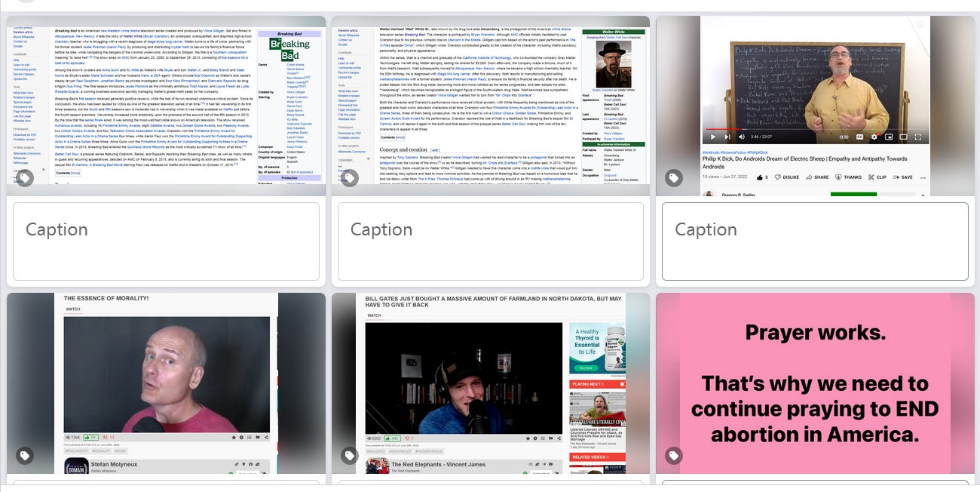This screenshot has width=980, height=492.
Task: Click the tag icon on the Essence of Morality image
Action: (x=25, y=456)
